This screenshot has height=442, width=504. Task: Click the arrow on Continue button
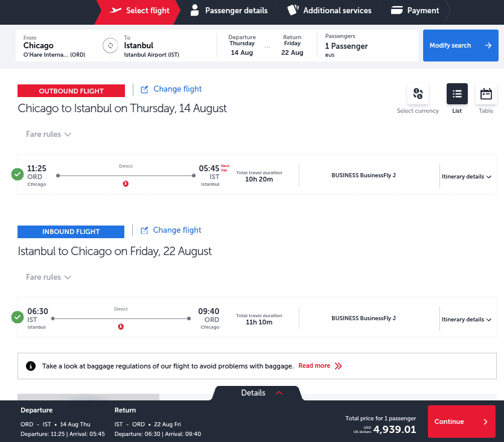485,421
